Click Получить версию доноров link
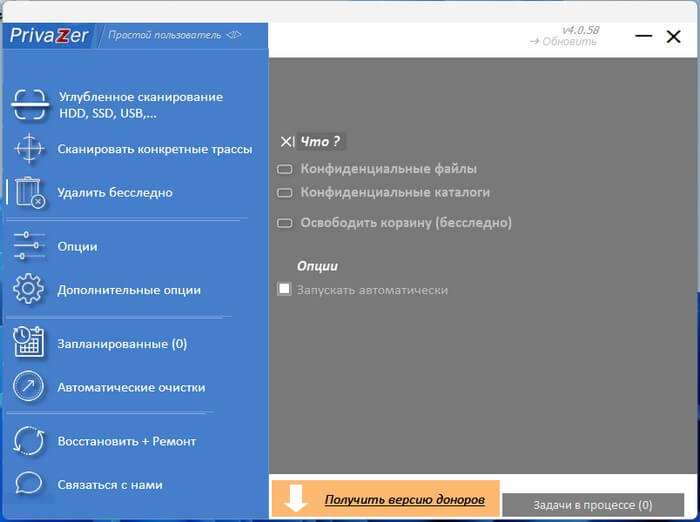Image resolution: width=700 pixels, height=522 pixels. pos(404,500)
